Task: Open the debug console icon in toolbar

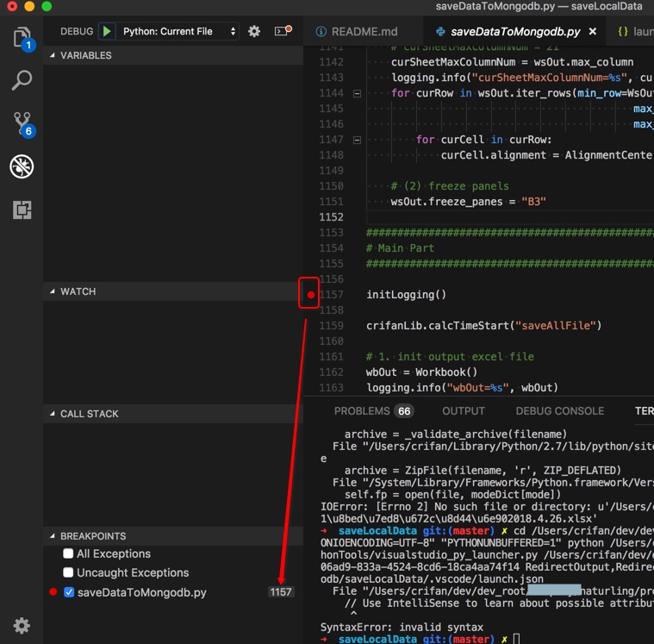Action: (282, 31)
